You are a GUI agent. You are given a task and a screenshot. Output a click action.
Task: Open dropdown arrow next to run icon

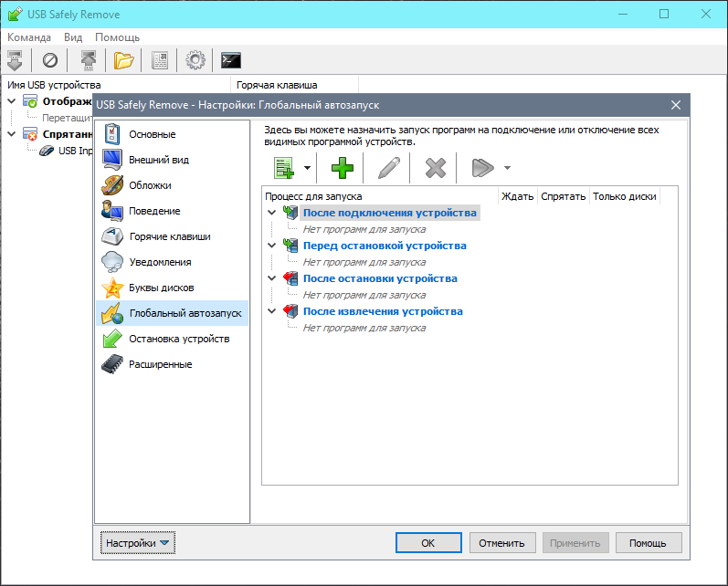(507, 168)
